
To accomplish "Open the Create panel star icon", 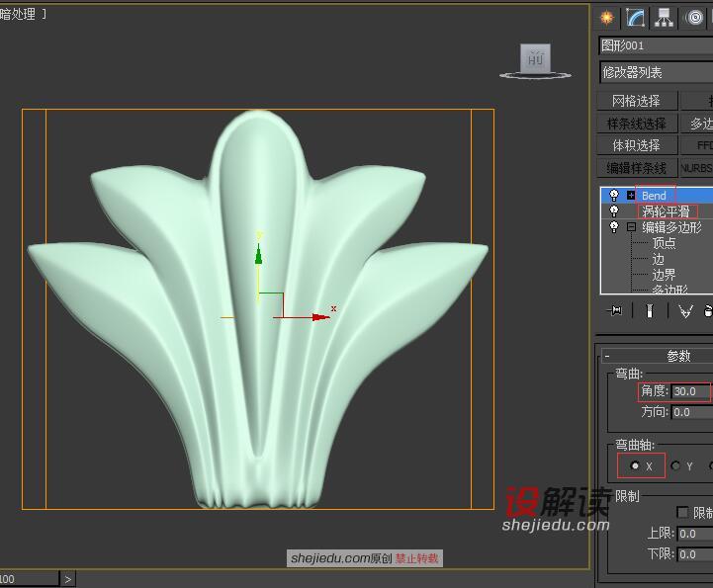I will [607, 18].
